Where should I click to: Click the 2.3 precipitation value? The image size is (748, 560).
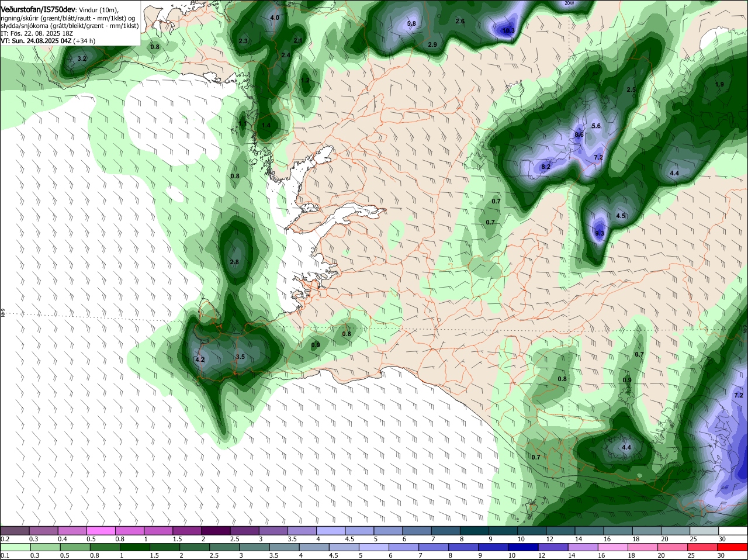click(244, 41)
